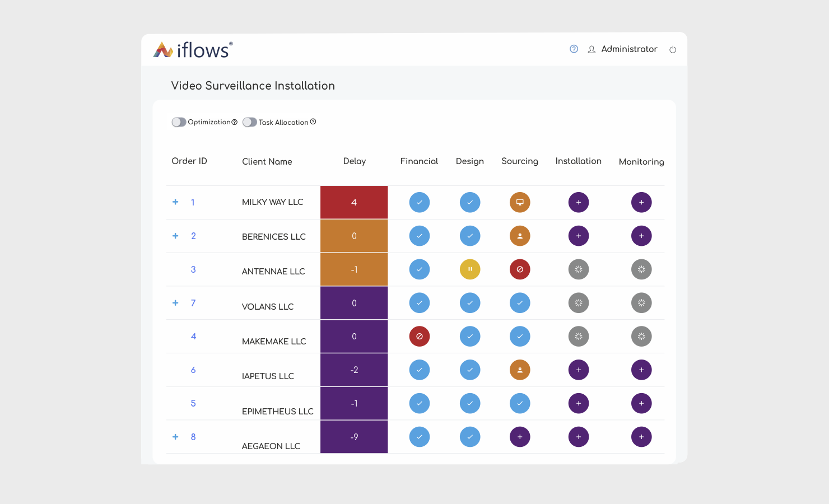Show Task Allocation help tooltip icon
Image resolution: width=829 pixels, height=504 pixels.
(x=313, y=122)
